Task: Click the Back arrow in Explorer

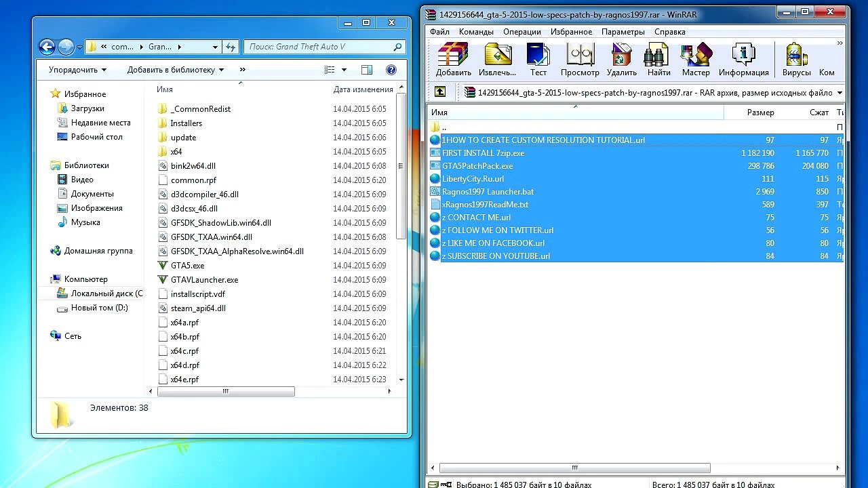Action: (47, 47)
